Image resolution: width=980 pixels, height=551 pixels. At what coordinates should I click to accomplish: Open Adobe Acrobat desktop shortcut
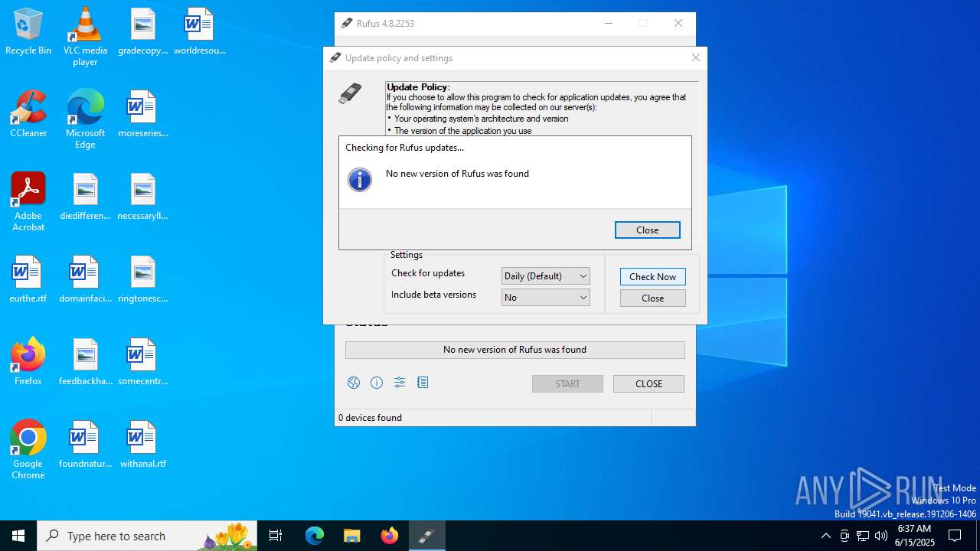28,202
